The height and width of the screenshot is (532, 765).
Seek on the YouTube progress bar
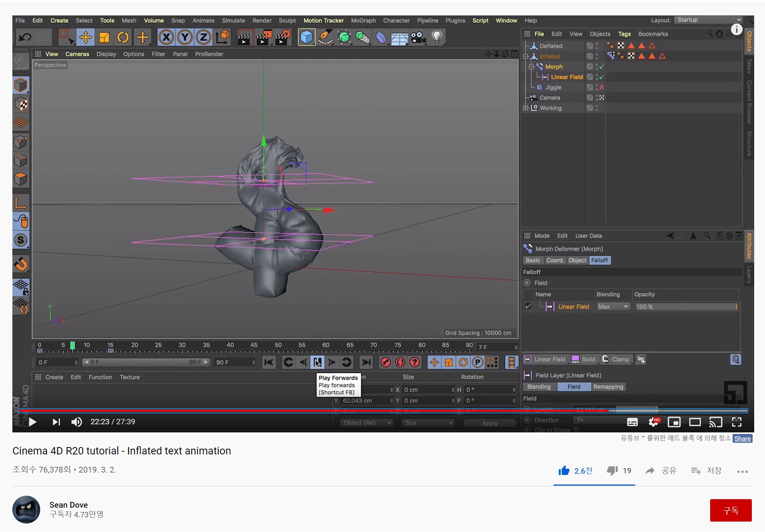point(383,410)
